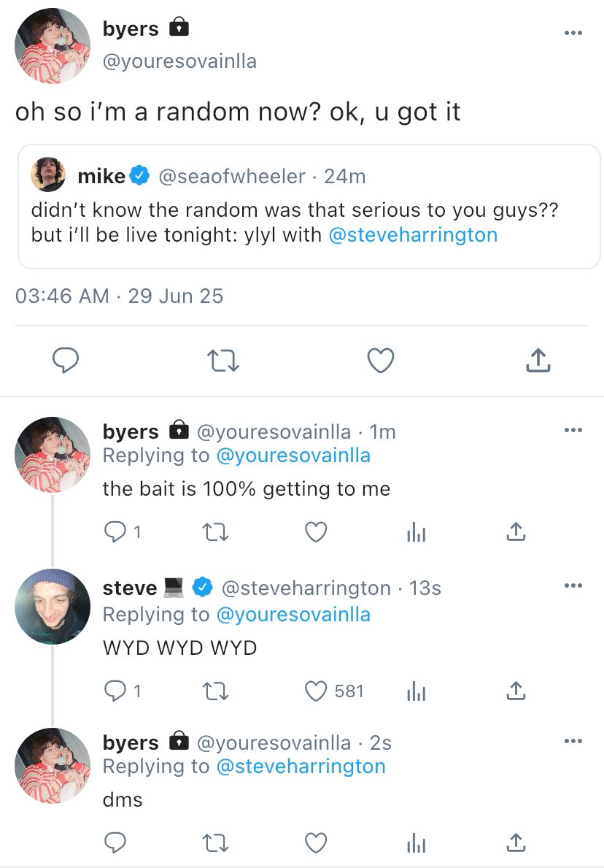Like the 'bait is 100%' reply
Image resolution: width=604 pixels, height=868 pixels.
(316, 533)
